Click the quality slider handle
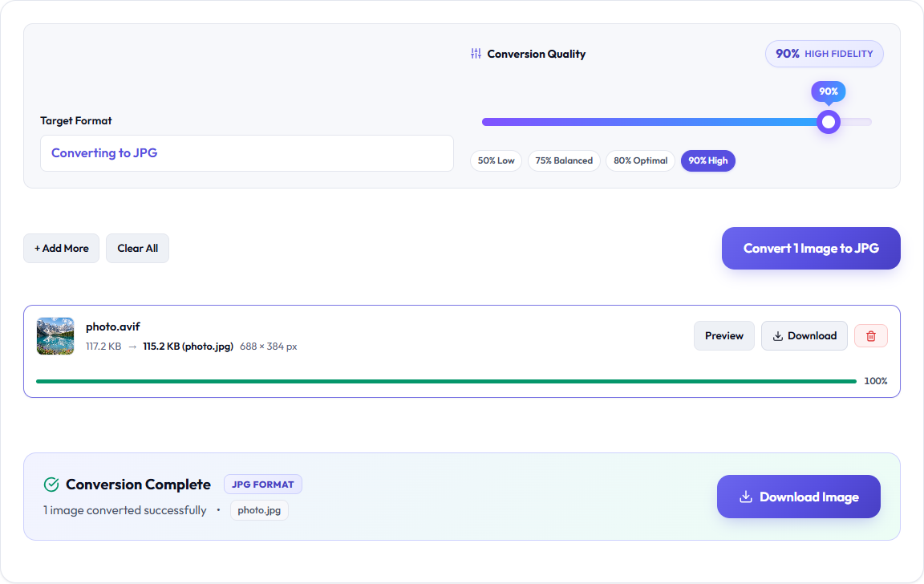 pyautogui.click(x=829, y=122)
